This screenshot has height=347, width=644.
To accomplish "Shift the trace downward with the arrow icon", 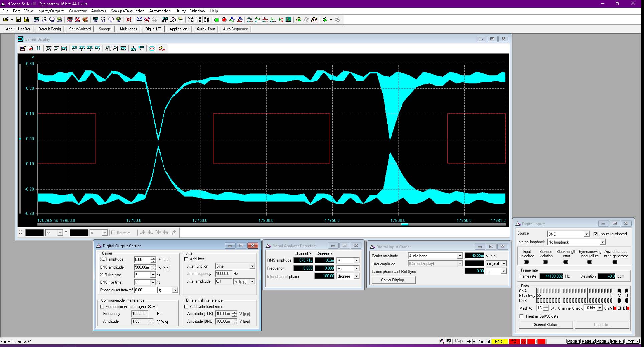I will 141,48.
